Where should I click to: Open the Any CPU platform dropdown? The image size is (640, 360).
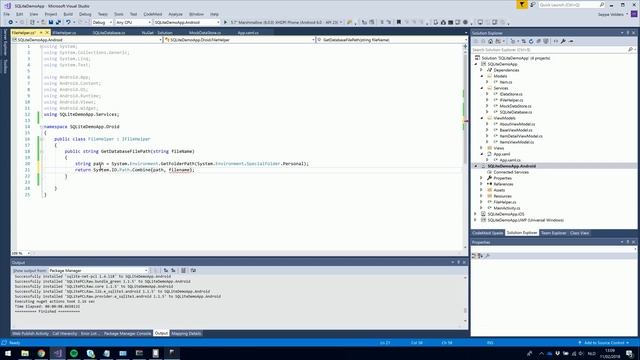tap(133, 22)
